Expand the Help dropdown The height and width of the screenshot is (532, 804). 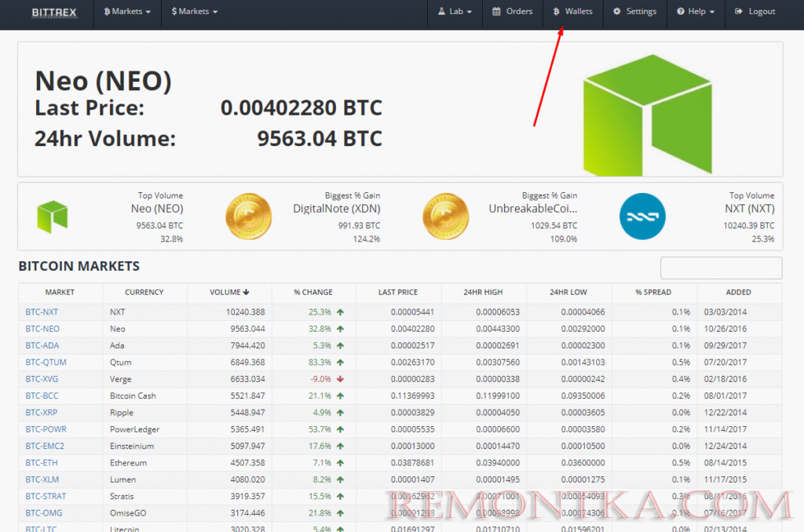pos(696,11)
